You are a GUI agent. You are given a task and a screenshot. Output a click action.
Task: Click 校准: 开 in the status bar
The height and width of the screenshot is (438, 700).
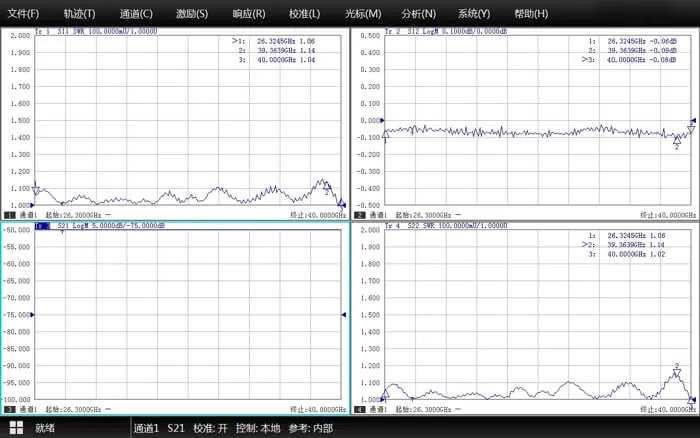coord(210,428)
